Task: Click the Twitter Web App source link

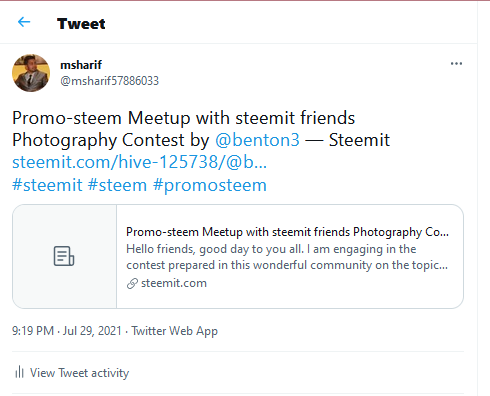Action: [174, 331]
